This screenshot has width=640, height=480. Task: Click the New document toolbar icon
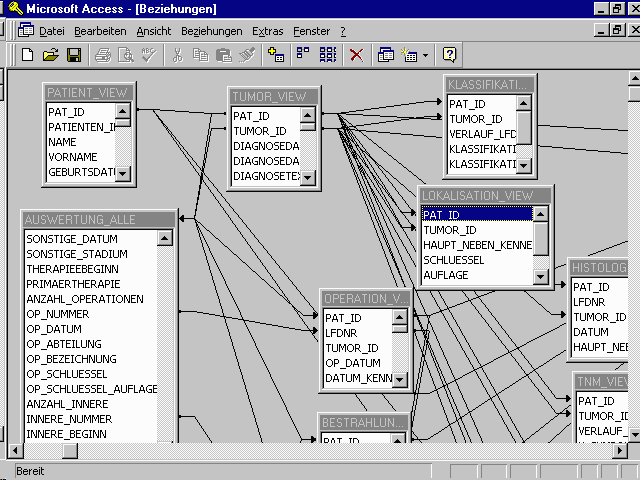tap(27, 55)
